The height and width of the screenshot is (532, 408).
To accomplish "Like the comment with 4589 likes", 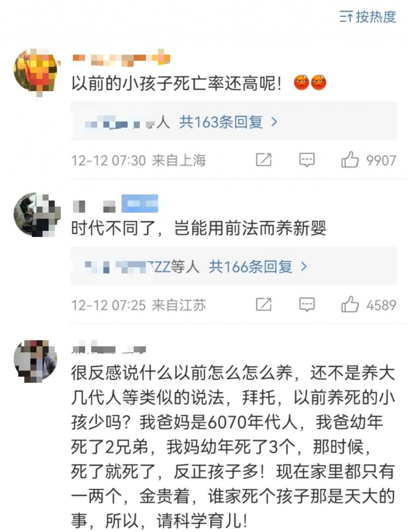I will tap(350, 305).
